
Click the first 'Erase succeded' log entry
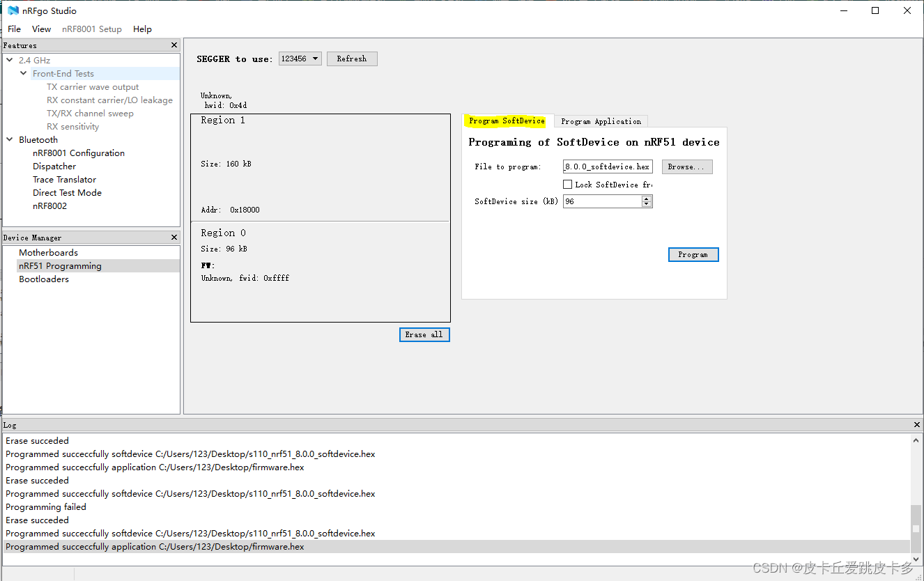(x=37, y=441)
